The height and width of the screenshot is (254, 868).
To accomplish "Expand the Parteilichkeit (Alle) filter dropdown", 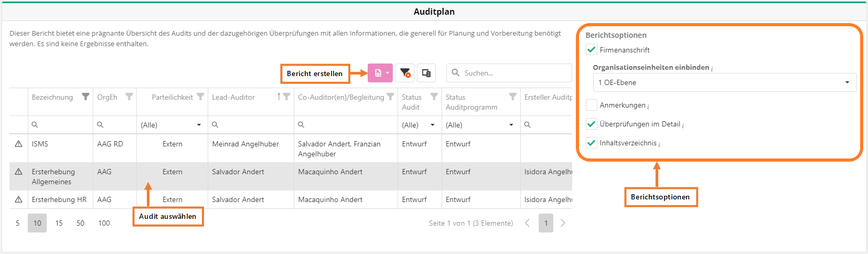I will click(x=171, y=125).
